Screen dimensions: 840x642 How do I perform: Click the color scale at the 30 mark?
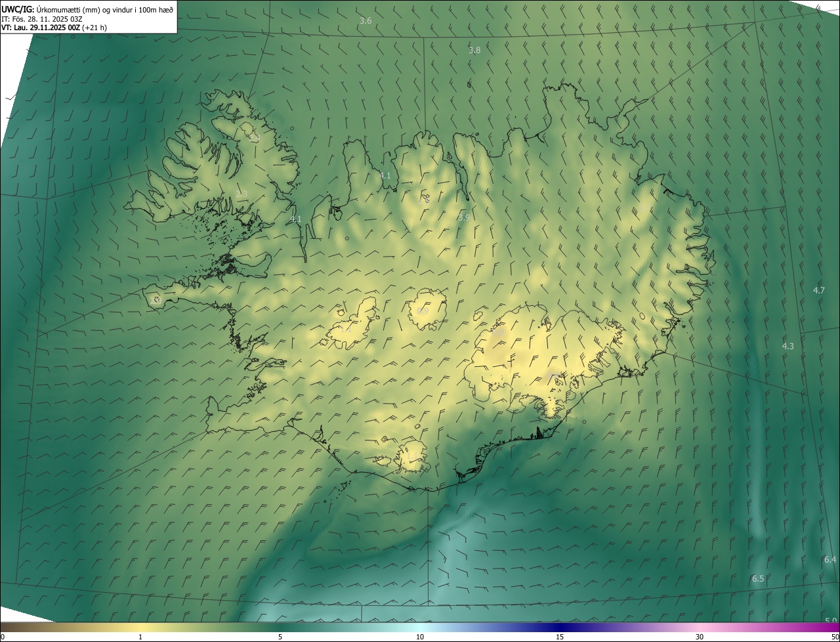[700, 637]
